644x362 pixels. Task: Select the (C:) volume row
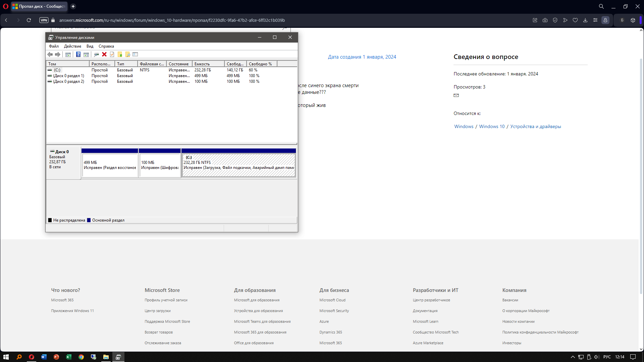[172, 70]
